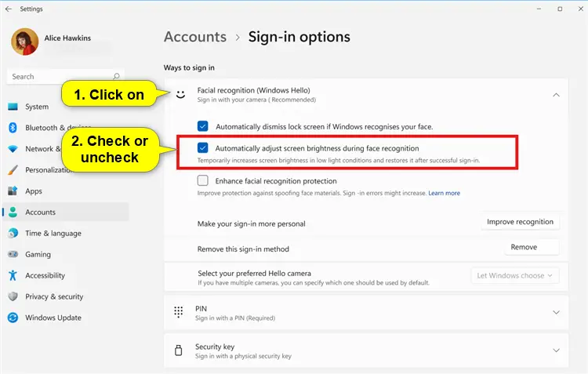Enable Enhance facial recognition protection checkbox

203,180
